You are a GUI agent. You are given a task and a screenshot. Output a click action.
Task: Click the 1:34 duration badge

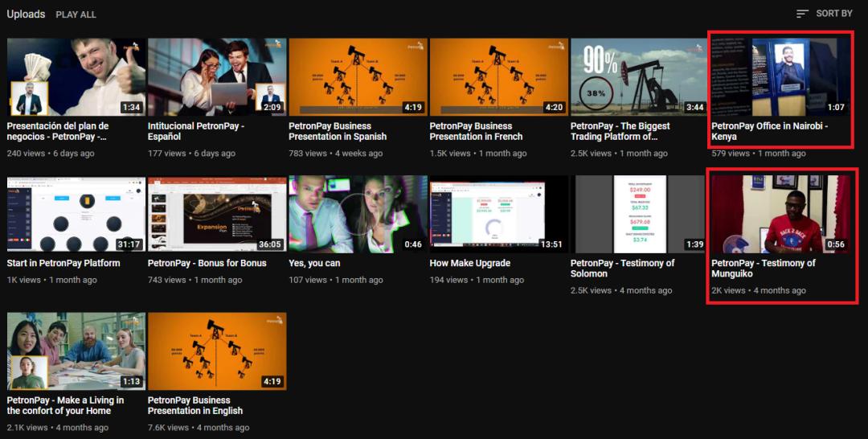tap(132, 107)
